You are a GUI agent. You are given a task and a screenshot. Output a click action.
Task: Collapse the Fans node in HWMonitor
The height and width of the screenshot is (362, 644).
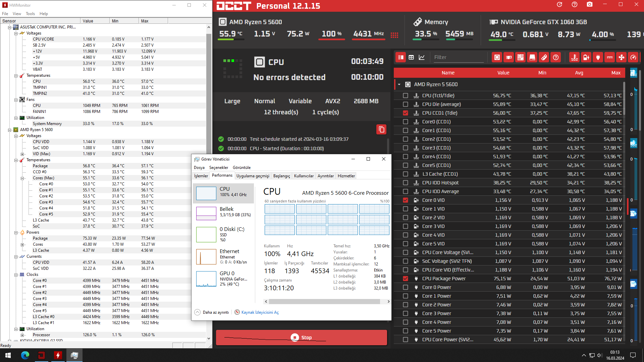point(16,100)
